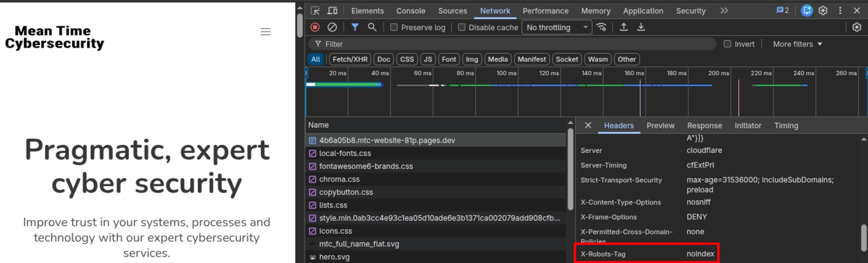Switch to the Memory tab
Screen dimensions: 868x263
pyautogui.click(x=596, y=11)
